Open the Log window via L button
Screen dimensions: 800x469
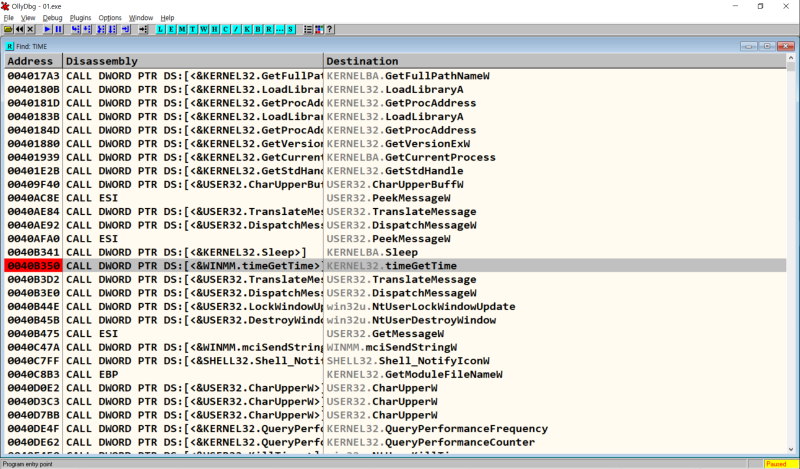[x=161, y=30]
